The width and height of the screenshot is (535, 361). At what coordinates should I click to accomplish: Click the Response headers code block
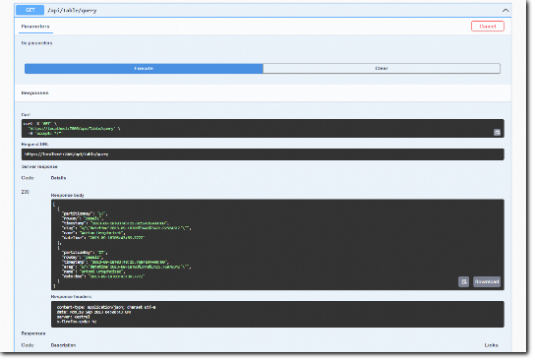pos(278,315)
